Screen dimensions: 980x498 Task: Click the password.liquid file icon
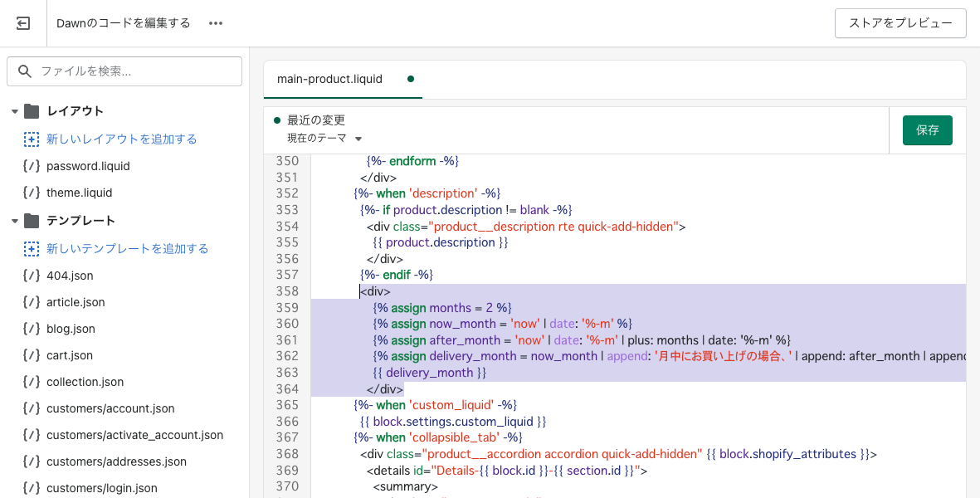point(32,166)
